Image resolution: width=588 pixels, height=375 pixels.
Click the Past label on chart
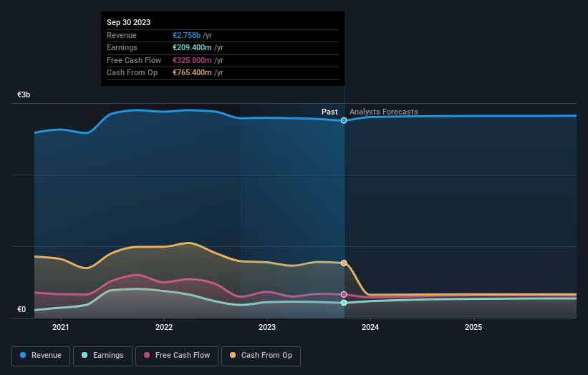point(329,112)
